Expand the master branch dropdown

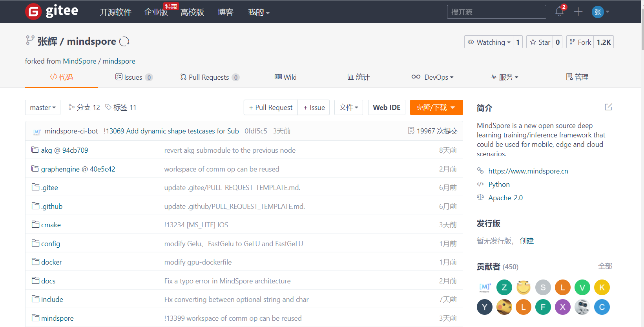(43, 108)
